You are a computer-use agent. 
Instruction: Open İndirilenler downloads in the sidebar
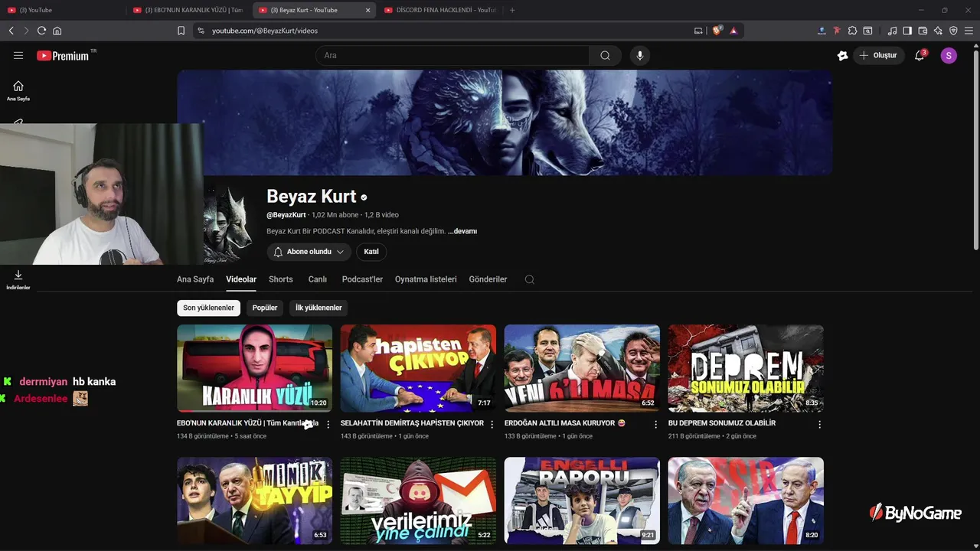click(x=18, y=279)
